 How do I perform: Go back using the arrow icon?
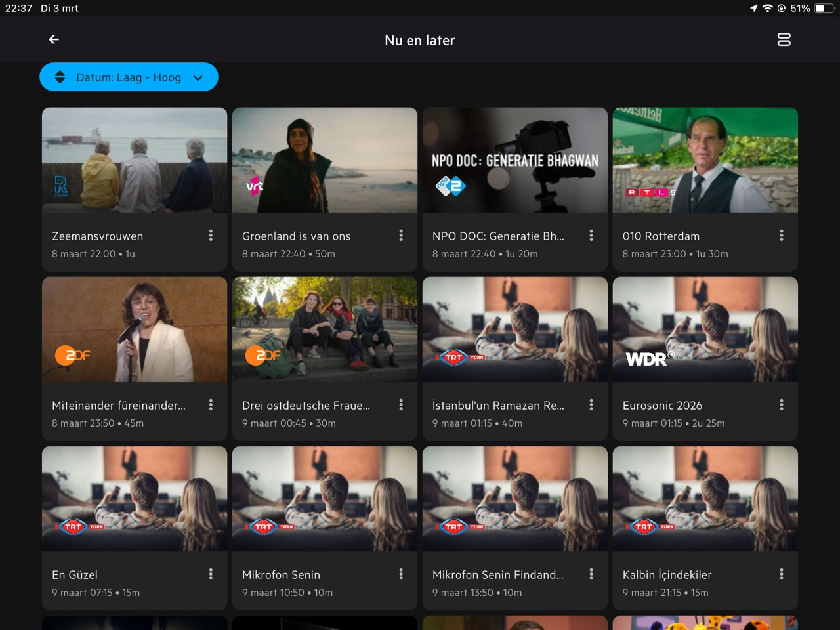[54, 40]
